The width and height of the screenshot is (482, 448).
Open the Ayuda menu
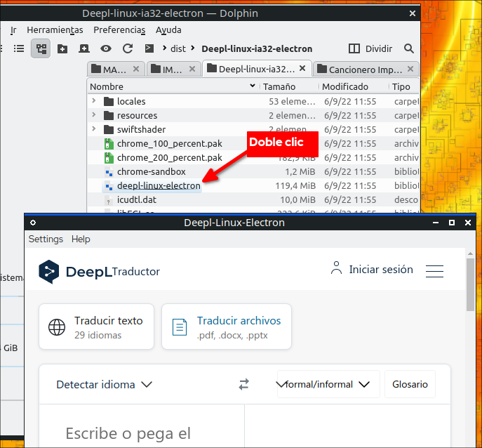168,30
